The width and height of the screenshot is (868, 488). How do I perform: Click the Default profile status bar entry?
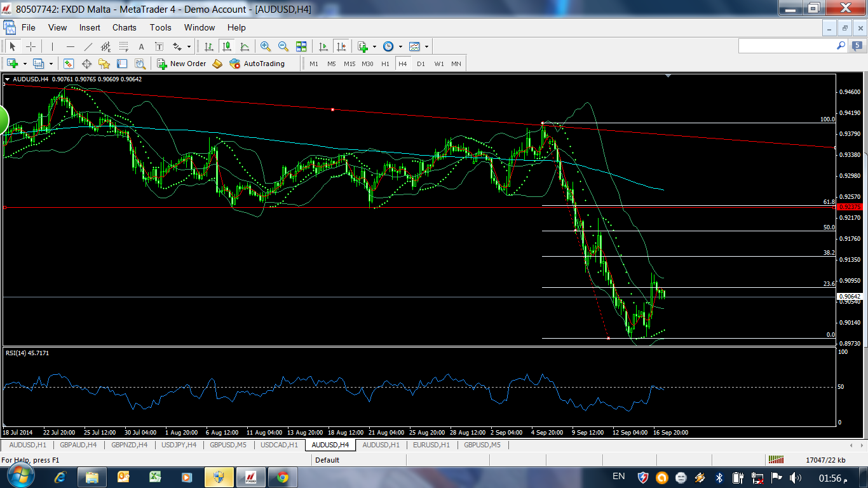pos(327,460)
